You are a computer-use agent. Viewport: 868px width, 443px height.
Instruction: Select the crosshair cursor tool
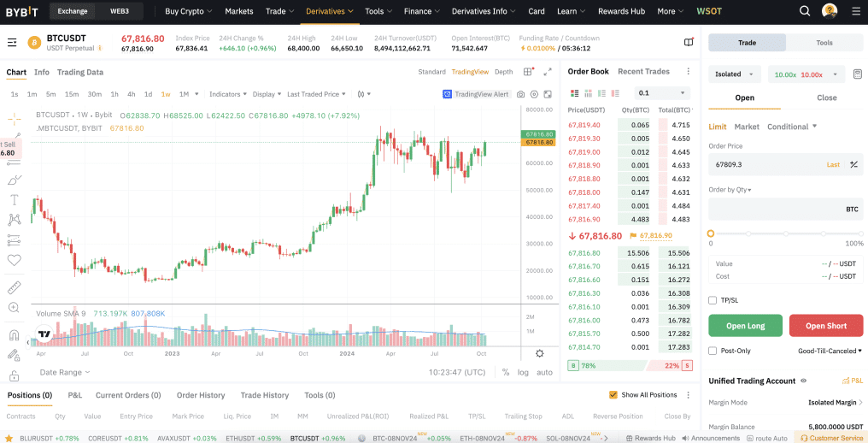14,118
